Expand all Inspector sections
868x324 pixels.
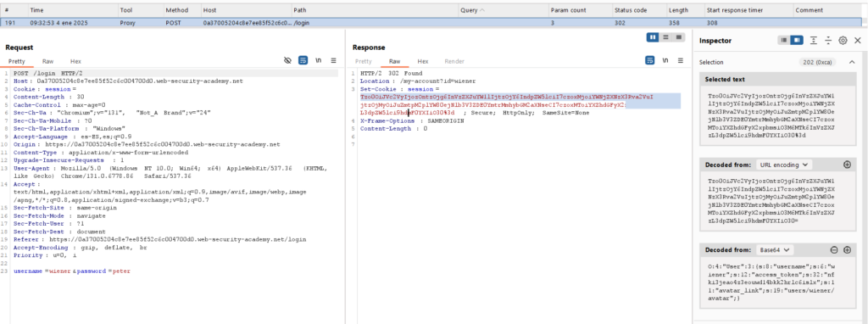coord(814,40)
